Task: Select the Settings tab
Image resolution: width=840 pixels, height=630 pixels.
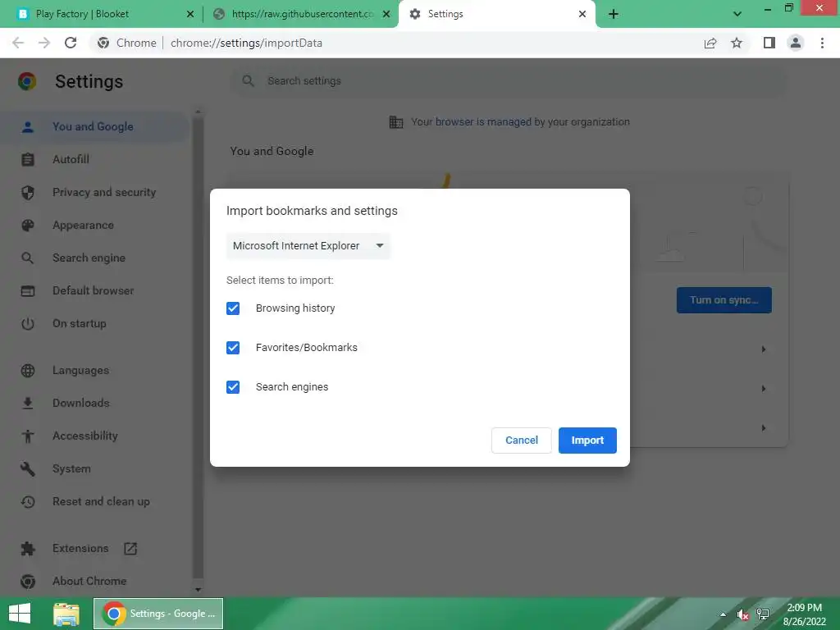Action: (495, 14)
